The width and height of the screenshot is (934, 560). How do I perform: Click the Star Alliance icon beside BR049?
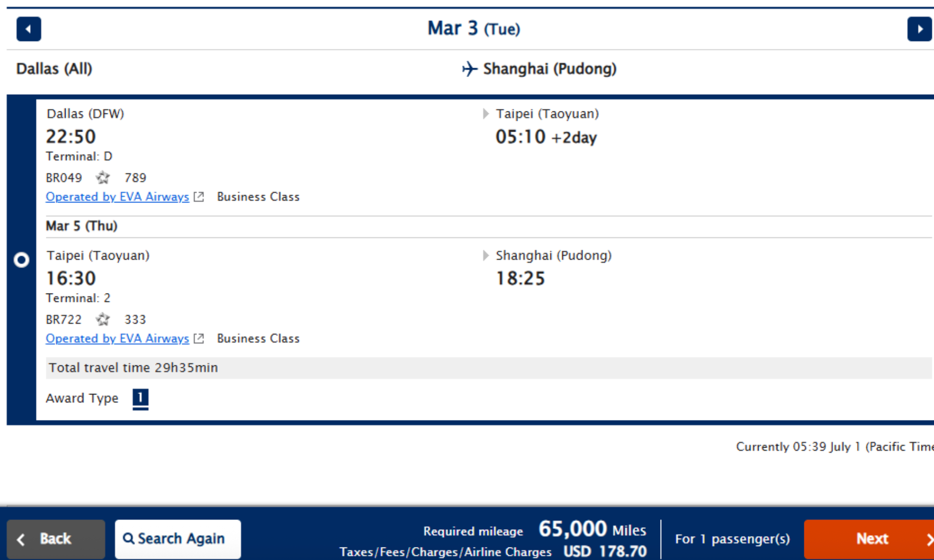[x=103, y=178]
